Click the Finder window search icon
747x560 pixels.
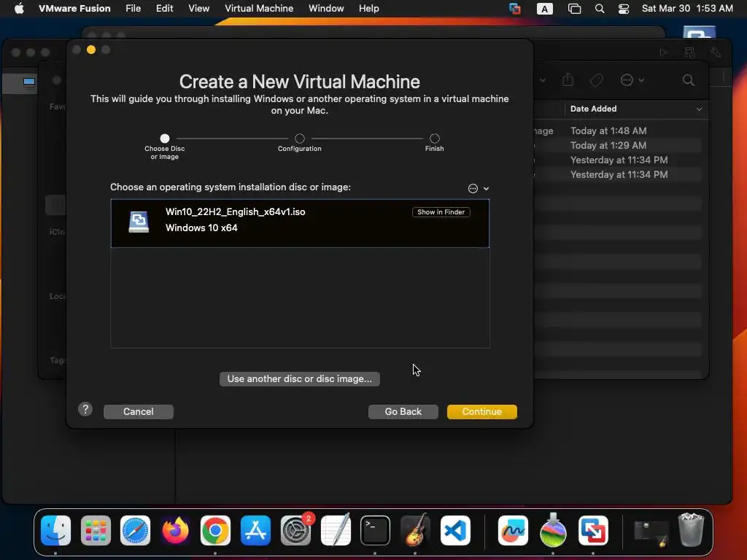click(689, 80)
